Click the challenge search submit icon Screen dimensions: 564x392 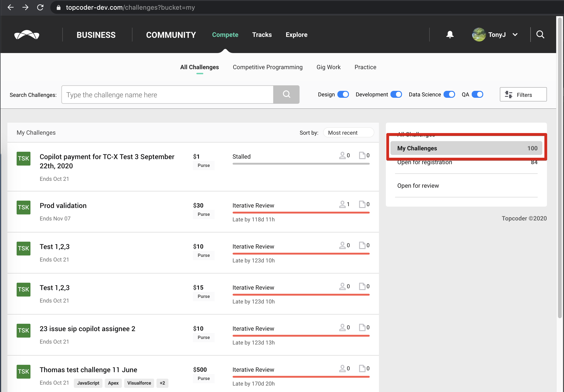(x=286, y=95)
